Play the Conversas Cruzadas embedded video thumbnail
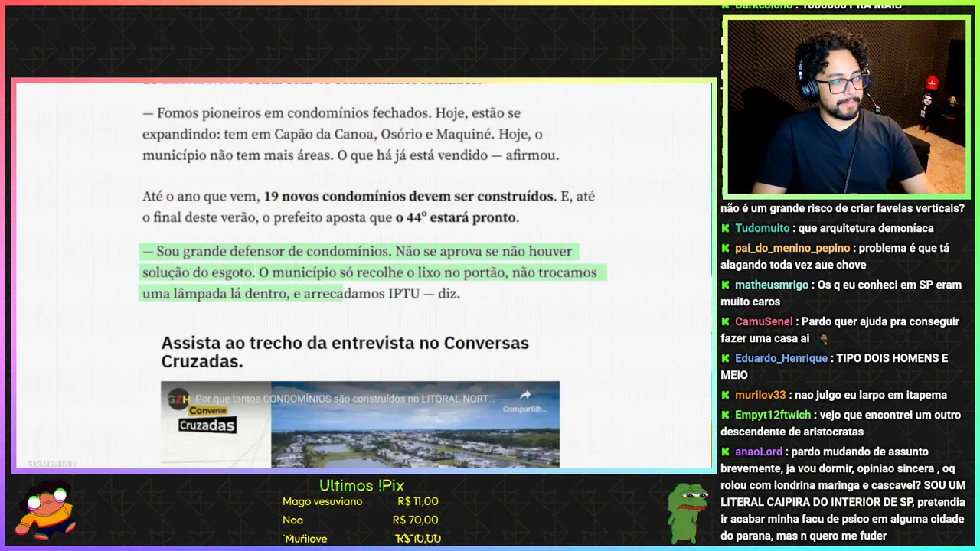Viewport: 980px width, 551px height. click(360, 425)
